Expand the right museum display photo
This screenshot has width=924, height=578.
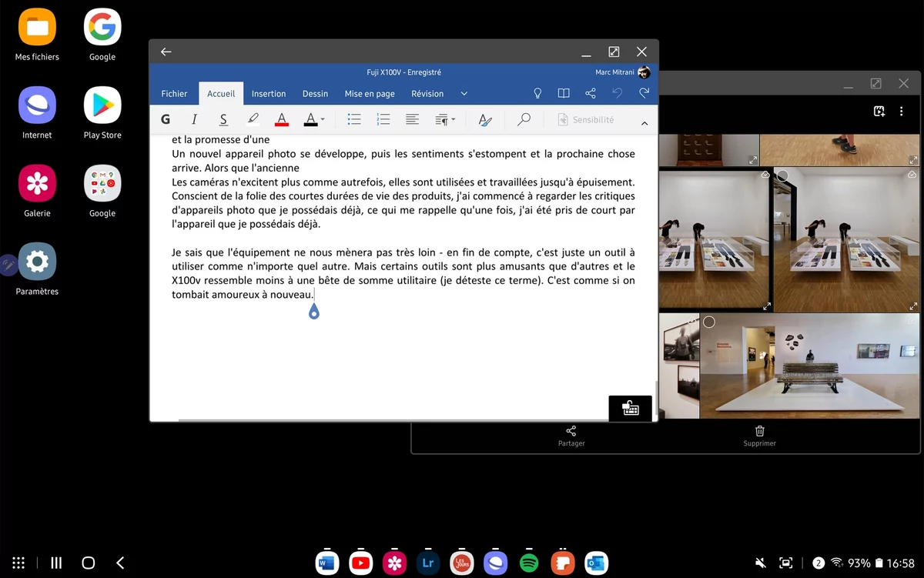[914, 306]
